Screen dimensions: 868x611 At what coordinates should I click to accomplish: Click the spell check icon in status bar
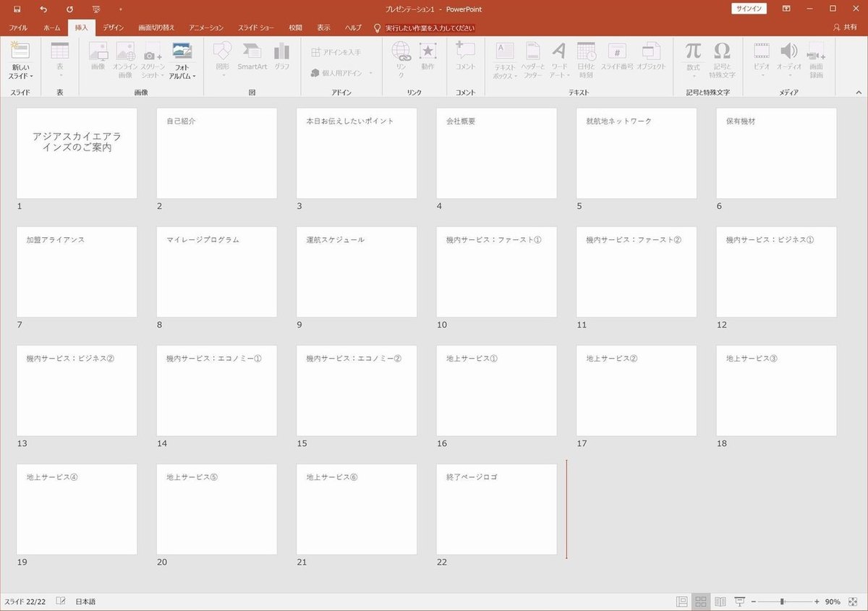click(61, 602)
